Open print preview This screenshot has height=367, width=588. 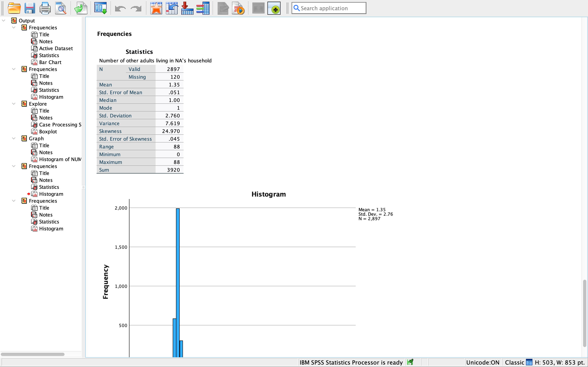[61, 8]
